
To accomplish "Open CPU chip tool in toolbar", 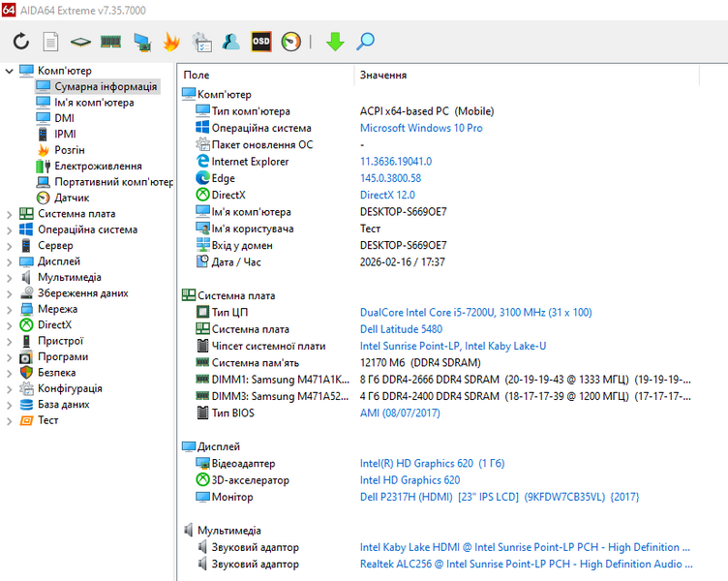I will pyautogui.click(x=80, y=43).
